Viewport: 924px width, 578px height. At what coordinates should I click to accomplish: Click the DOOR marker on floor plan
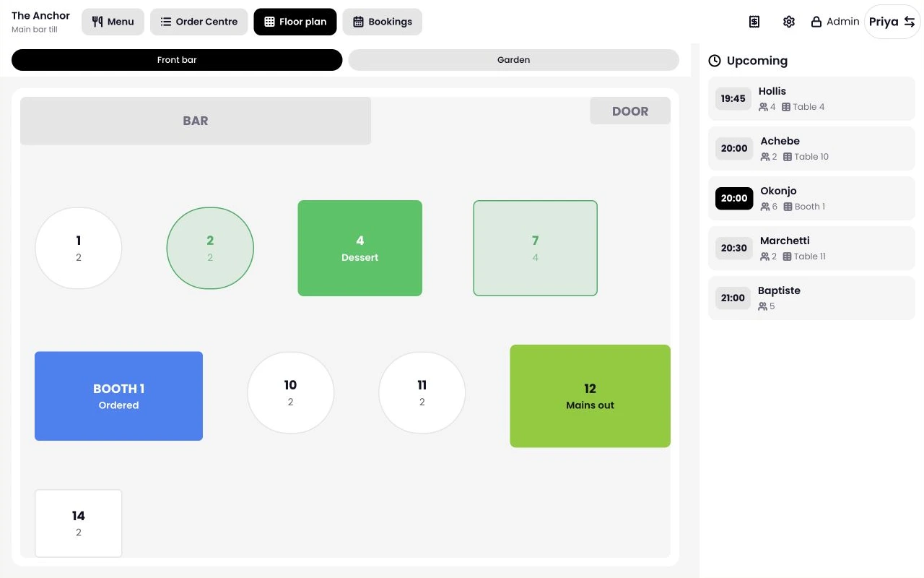pyautogui.click(x=630, y=111)
